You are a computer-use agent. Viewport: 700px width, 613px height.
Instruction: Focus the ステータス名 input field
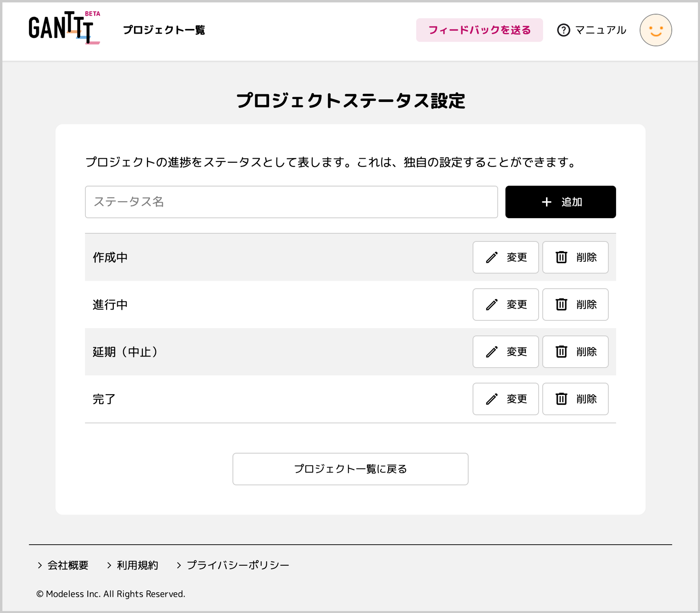coord(291,202)
